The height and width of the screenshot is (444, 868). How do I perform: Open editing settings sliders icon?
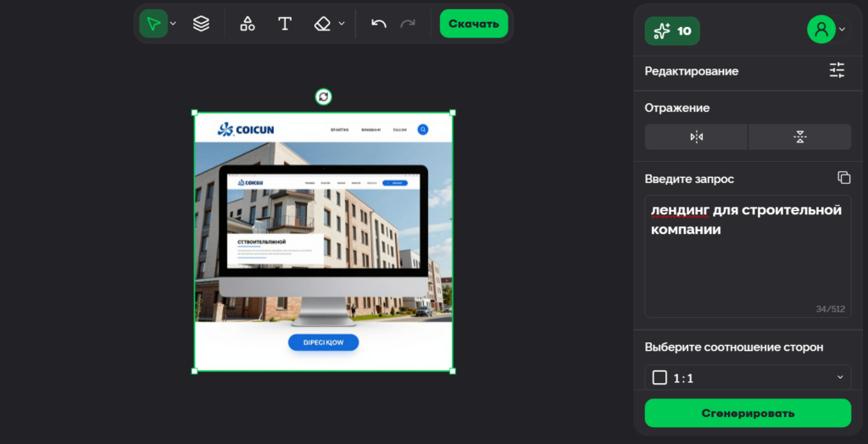click(837, 70)
